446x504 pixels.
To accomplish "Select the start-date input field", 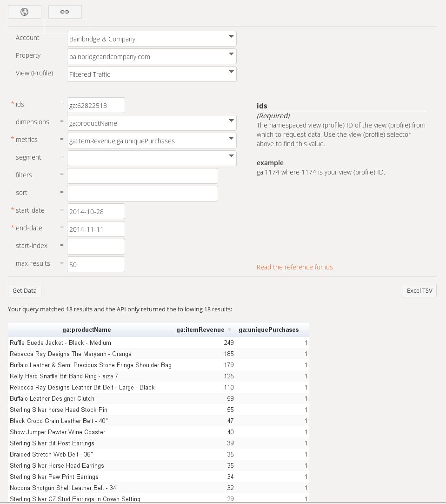I will 96,211.
